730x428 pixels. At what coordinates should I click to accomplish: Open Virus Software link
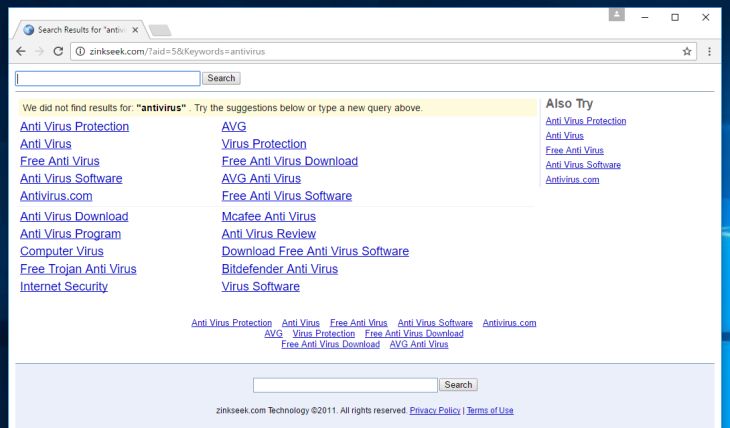[x=261, y=286]
